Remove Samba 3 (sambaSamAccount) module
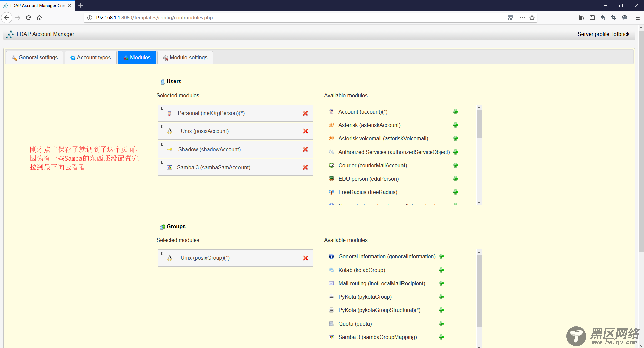 coord(305,167)
